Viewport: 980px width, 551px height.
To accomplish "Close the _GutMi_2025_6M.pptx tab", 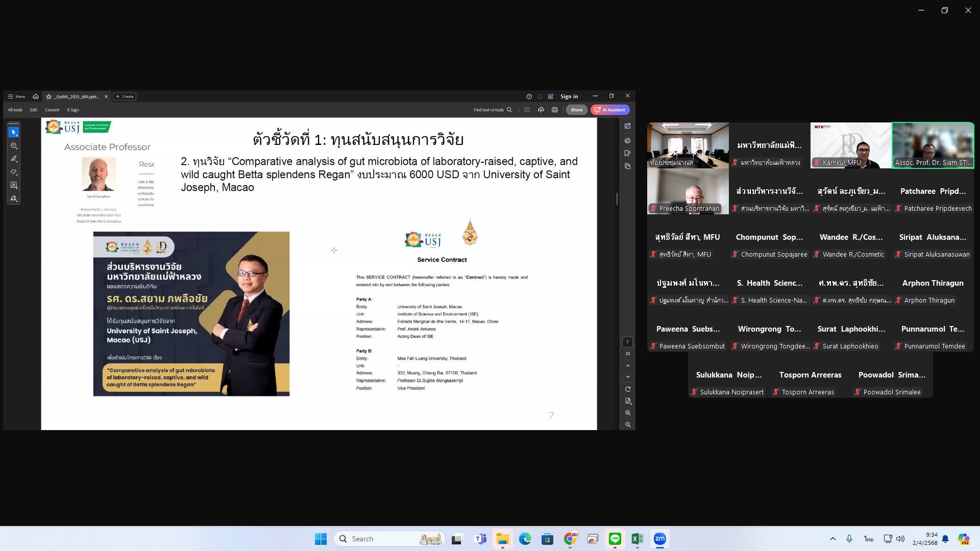I will [106, 96].
